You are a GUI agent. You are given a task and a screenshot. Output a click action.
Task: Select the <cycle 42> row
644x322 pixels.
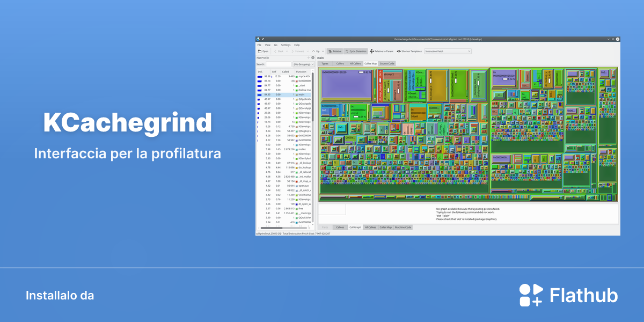coord(283,76)
